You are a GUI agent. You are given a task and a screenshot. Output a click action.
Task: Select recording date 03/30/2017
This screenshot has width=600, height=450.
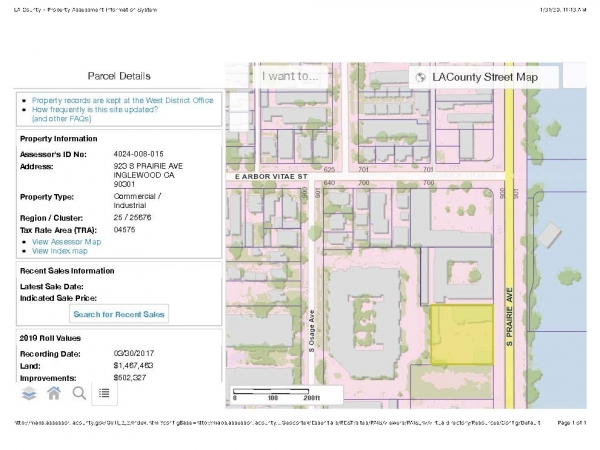(134, 353)
